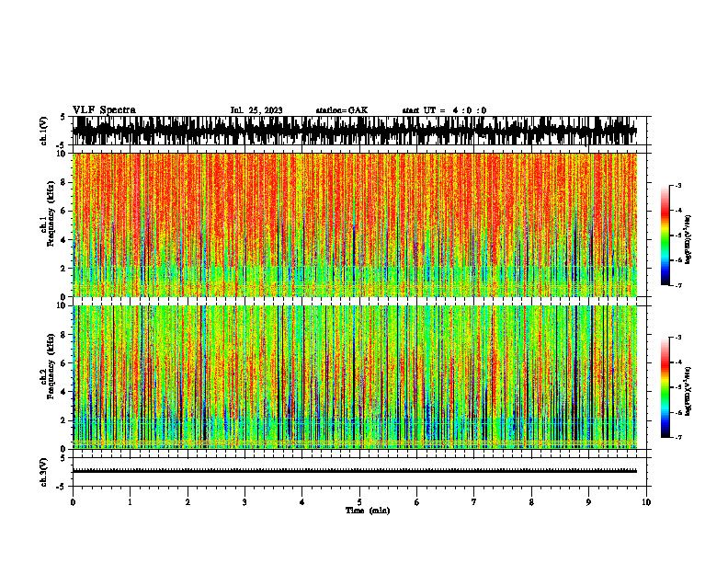Click the 'VLF Spectra' title text

104,110
